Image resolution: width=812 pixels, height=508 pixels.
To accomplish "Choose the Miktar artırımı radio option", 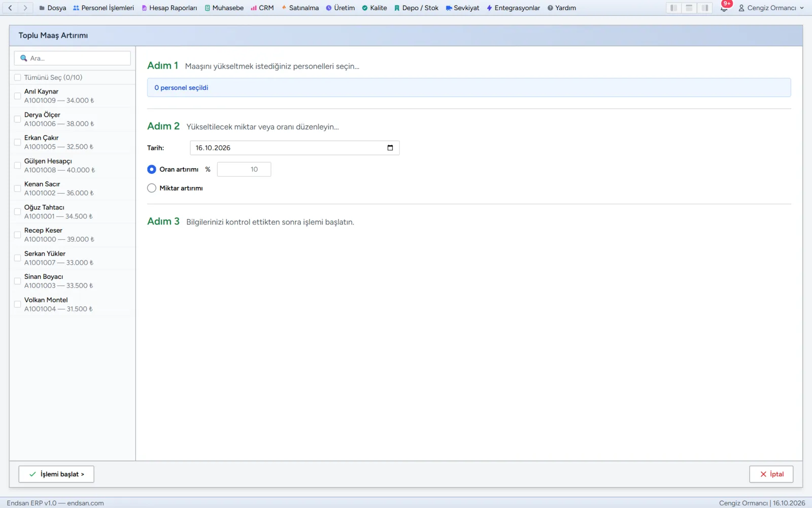I will point(152,188).
